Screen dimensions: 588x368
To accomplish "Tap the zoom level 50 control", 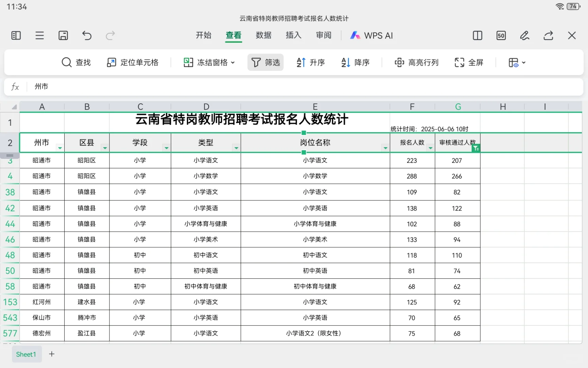I will click(501, 35).
